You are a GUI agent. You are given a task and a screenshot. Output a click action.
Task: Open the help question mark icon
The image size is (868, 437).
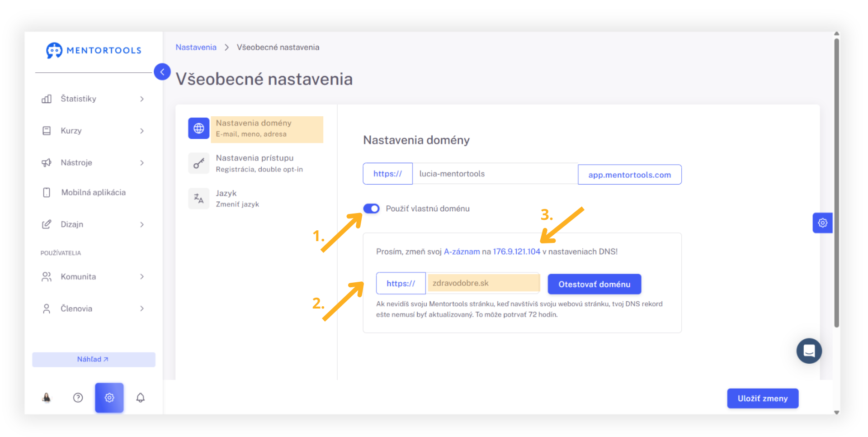(x=78, y=398)
